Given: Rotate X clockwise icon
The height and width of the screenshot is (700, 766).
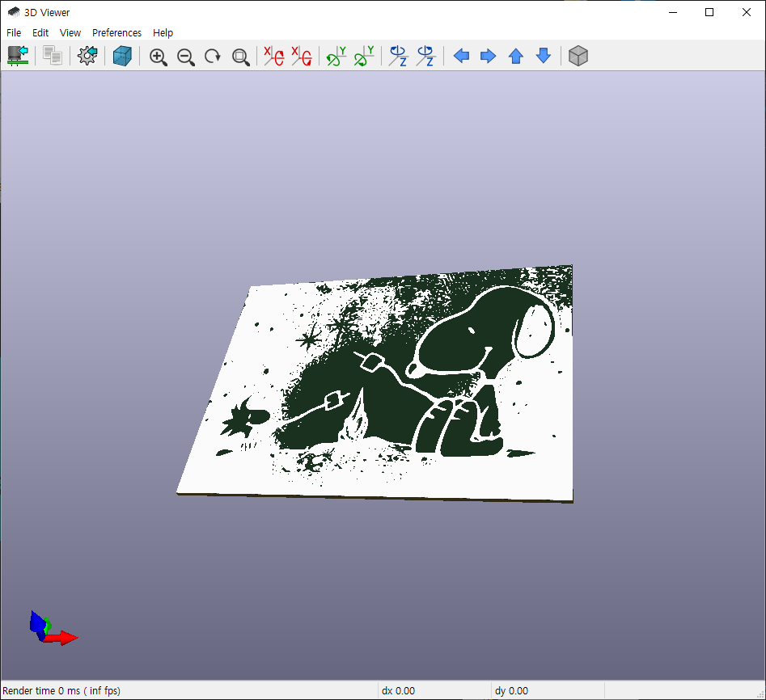Looking at the screenshot, I should click(x=274, y=56).
